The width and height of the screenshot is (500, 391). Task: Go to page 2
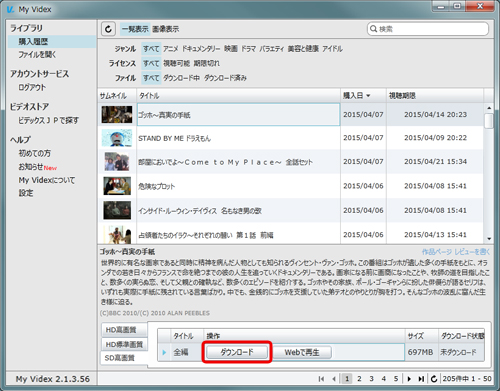[x=359, y=379]
